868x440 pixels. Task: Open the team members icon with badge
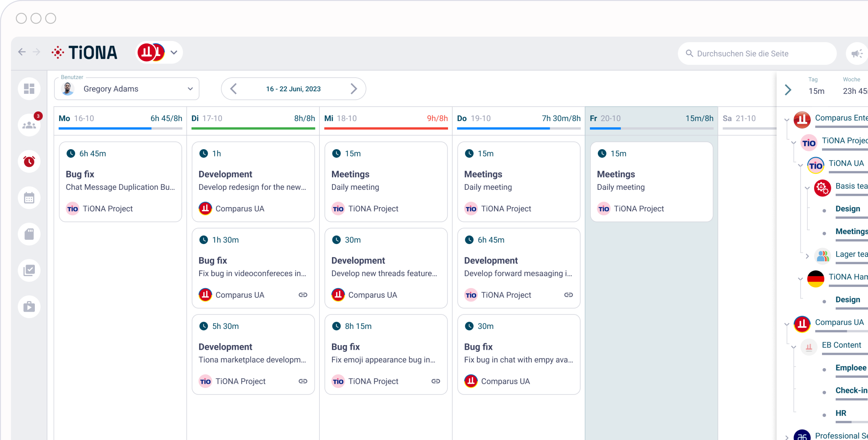[29, 125]
